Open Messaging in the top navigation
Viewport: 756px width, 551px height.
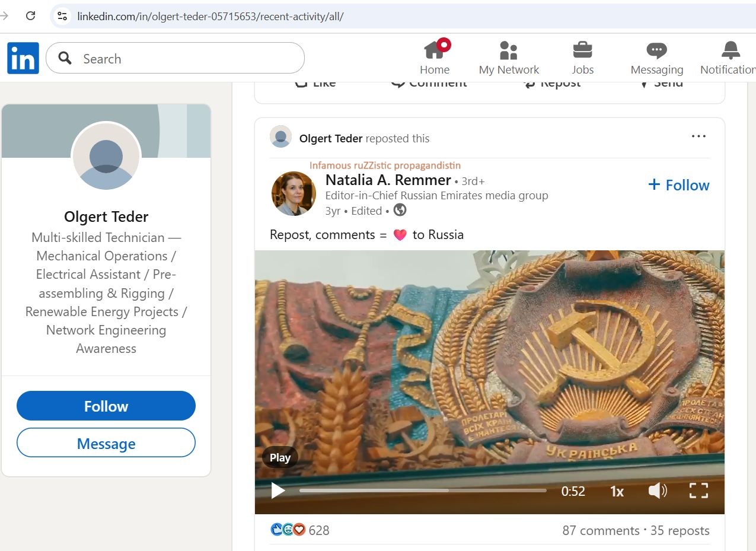(x=657, y=58)
